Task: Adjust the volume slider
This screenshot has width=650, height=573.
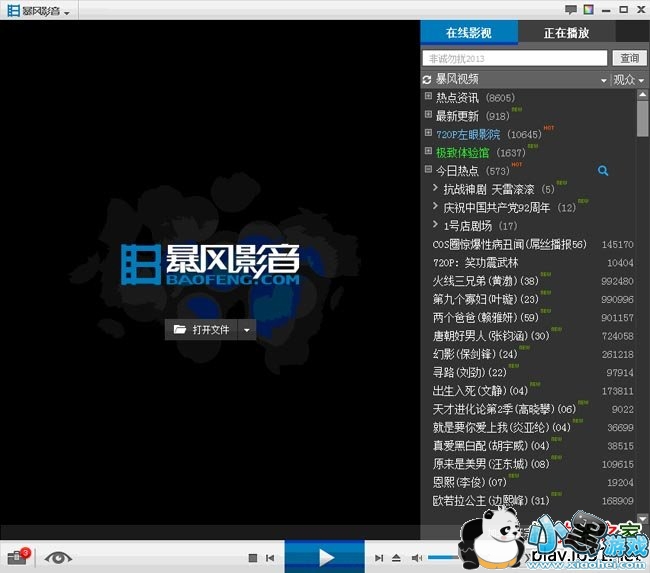Action: [x=444, y=558]
